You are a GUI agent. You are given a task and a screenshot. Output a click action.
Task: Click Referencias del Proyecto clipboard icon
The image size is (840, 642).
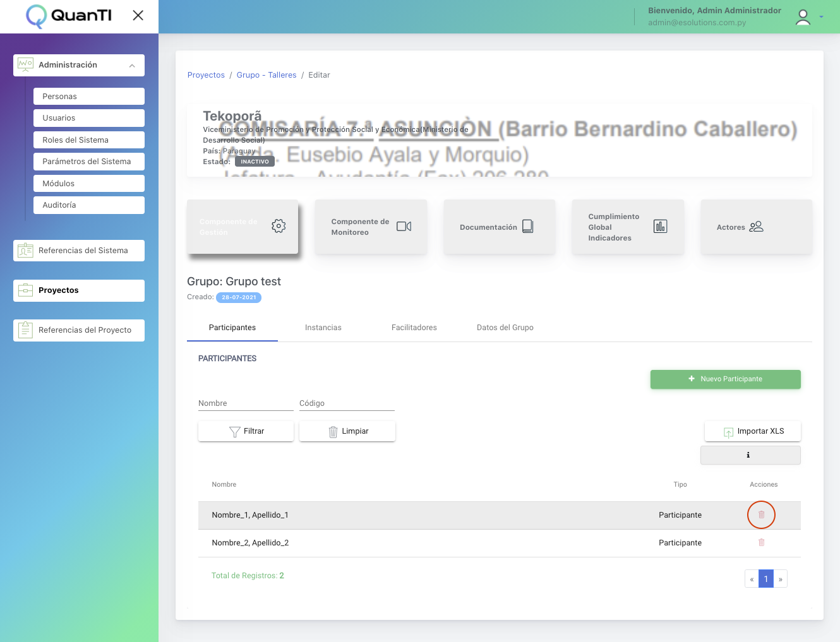point(25,330)
